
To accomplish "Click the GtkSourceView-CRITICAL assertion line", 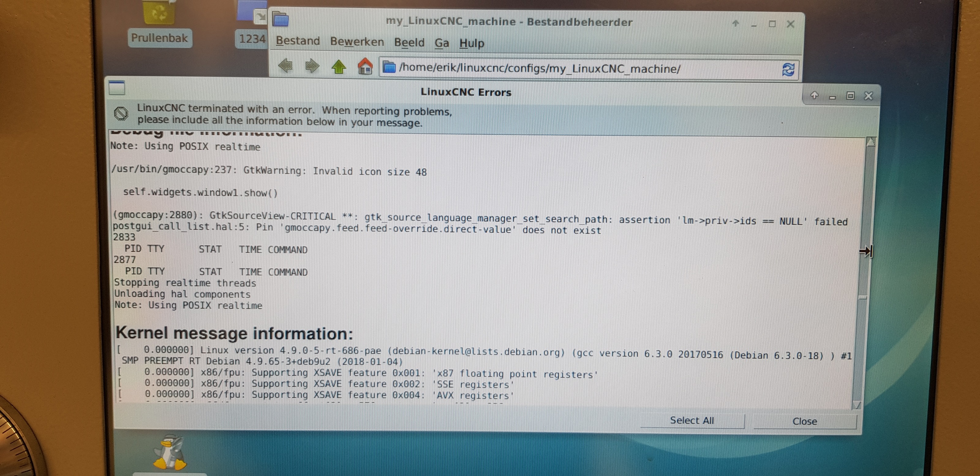I will pyautogui.click(x=480, y=218).
